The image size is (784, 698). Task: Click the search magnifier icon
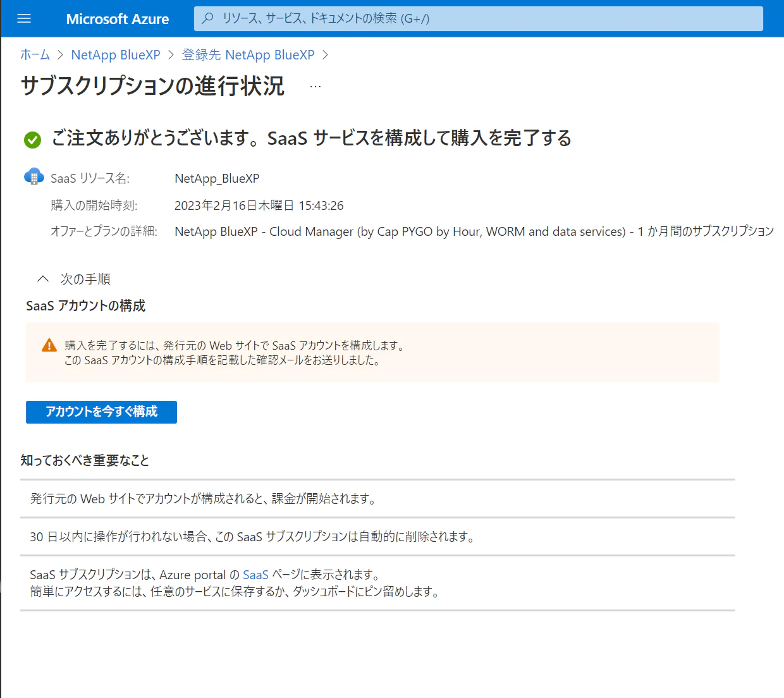click(207, 18)
